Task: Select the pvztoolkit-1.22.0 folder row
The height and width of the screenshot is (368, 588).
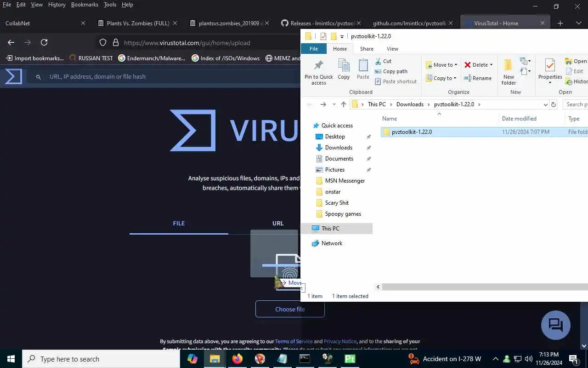Action: tap(484, 132)
